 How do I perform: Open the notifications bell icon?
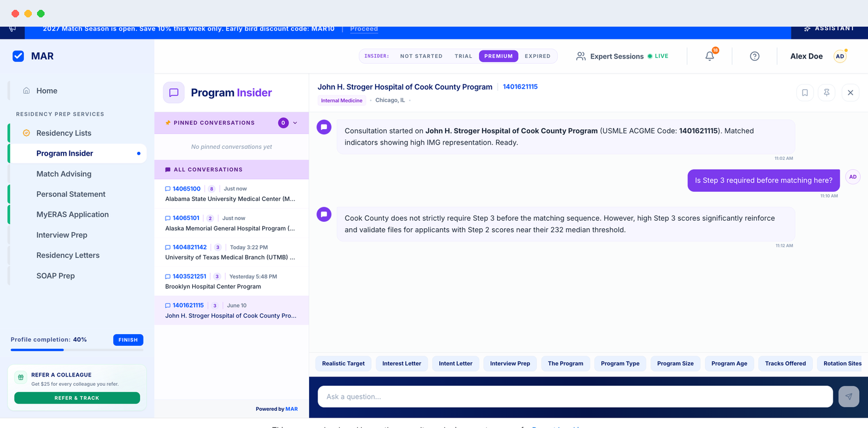(x=709, y=56)
